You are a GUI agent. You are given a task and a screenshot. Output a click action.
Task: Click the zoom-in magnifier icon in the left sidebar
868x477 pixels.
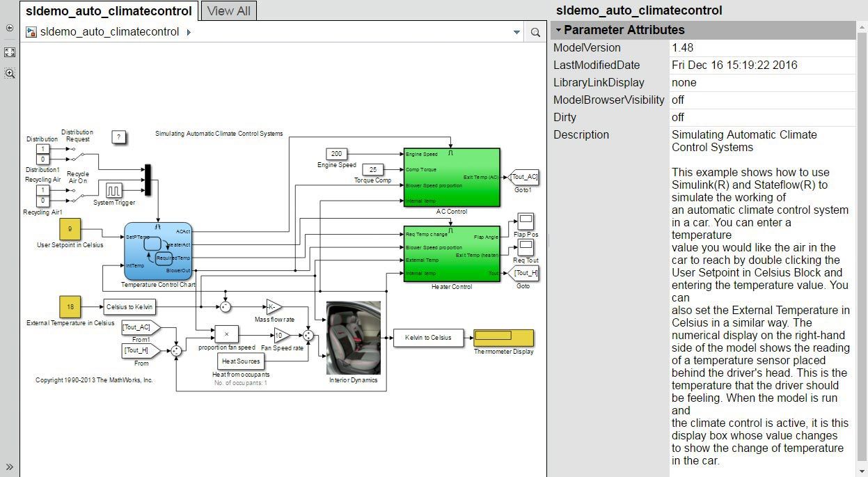tap(10, 73)
